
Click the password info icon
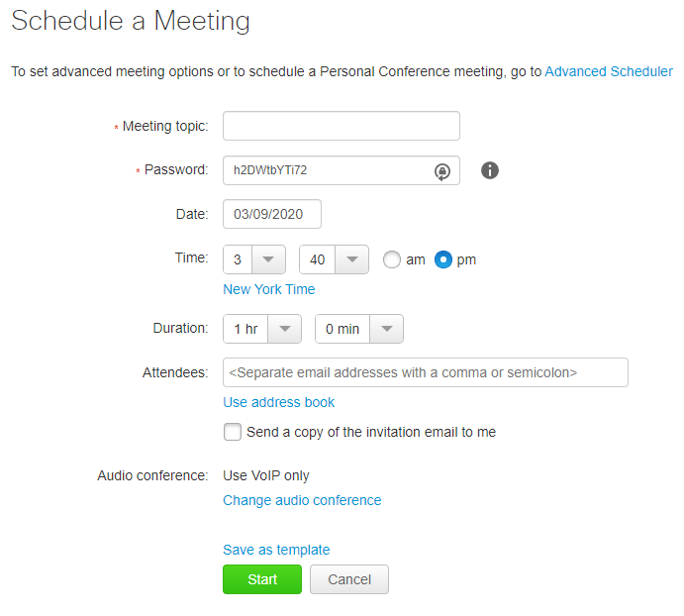click(490, 170)
